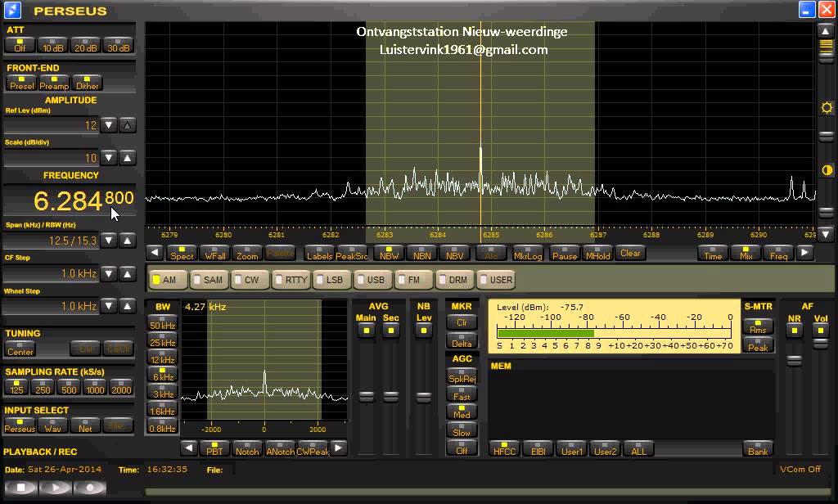Increase the CF Step value
The height and width of the screenshot is (504, 838).
pos(127,273)
